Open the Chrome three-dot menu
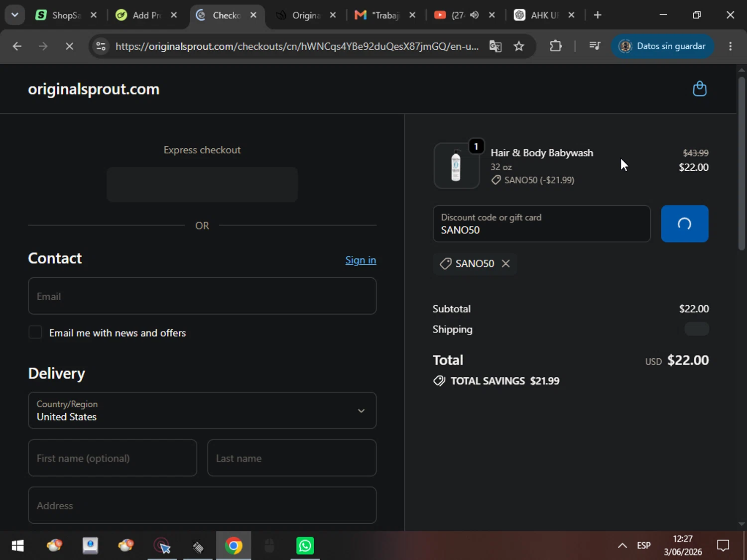The image size is (747, 560). click(731, 46)
